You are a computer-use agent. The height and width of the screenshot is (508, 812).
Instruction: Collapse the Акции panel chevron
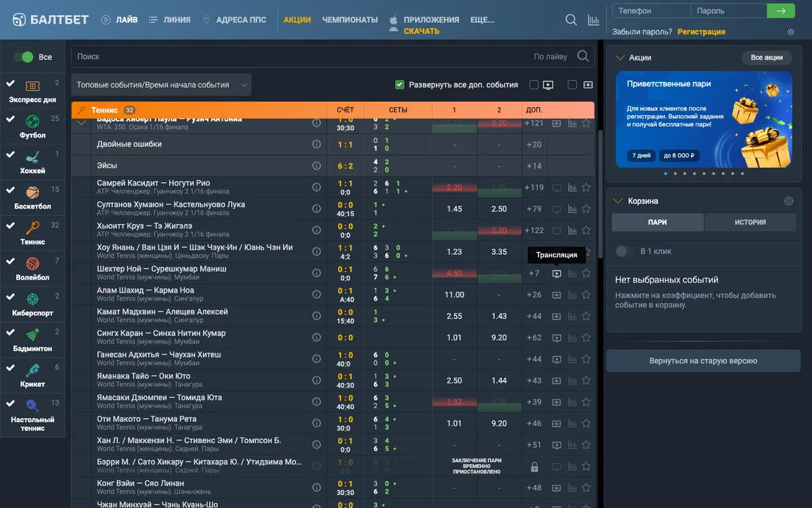pyautogui.click(x=619, y=58)
